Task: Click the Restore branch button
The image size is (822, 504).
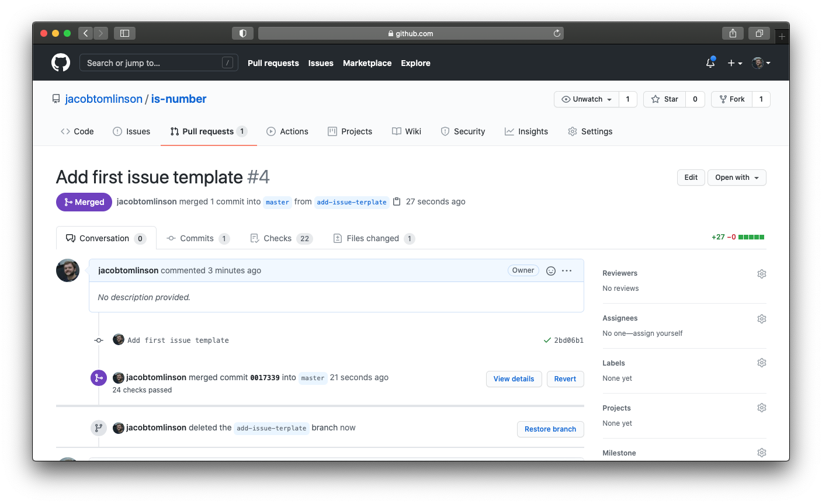Action: (x=550, y=429)
